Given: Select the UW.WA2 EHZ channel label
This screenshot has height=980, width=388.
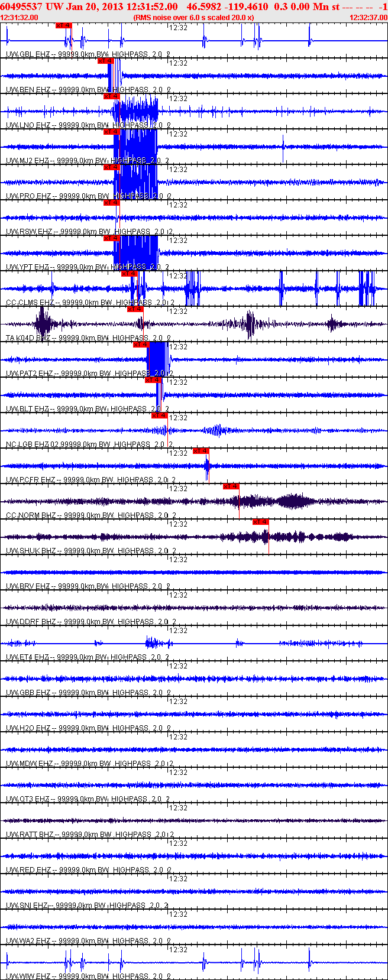Looking at the screenshot, I should pos(28,941).
